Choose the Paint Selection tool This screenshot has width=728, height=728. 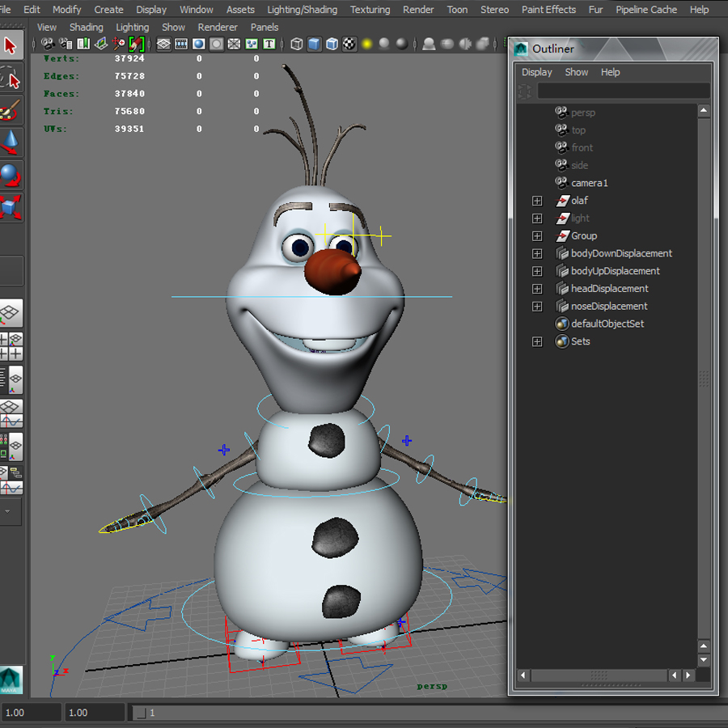[11, 112]
